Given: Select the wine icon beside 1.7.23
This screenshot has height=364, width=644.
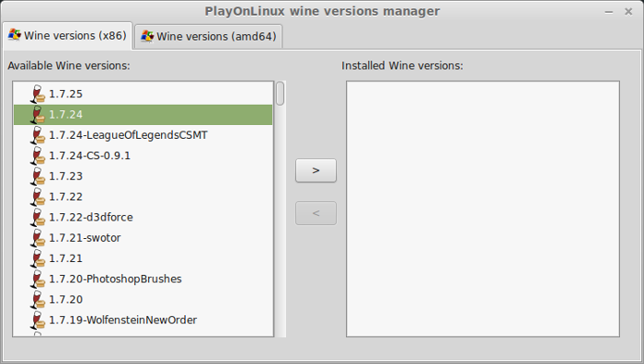Looking at the screenshot, I should [x=38, y=176].
